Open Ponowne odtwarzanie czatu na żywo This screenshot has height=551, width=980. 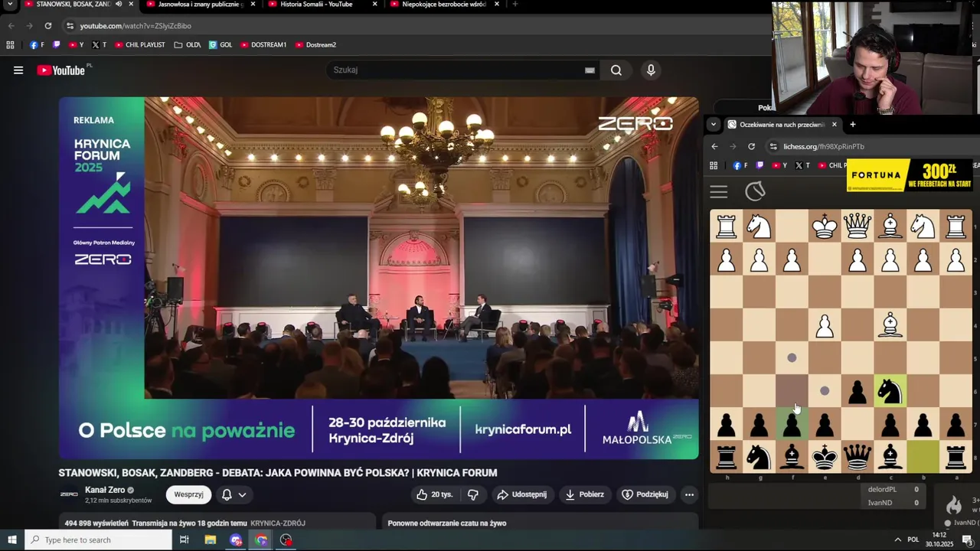coord(447,523)
